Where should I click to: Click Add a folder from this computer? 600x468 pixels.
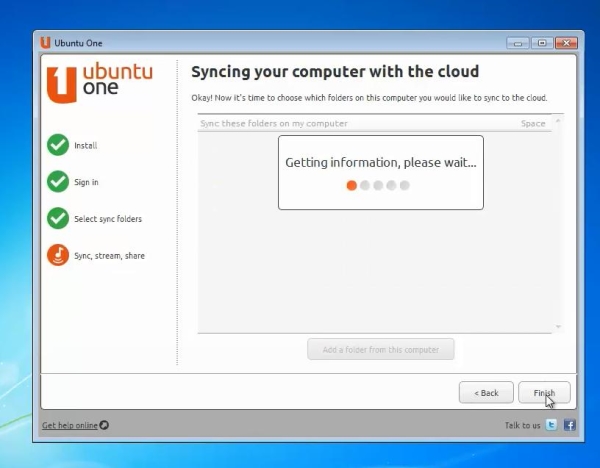coord(381,349)
